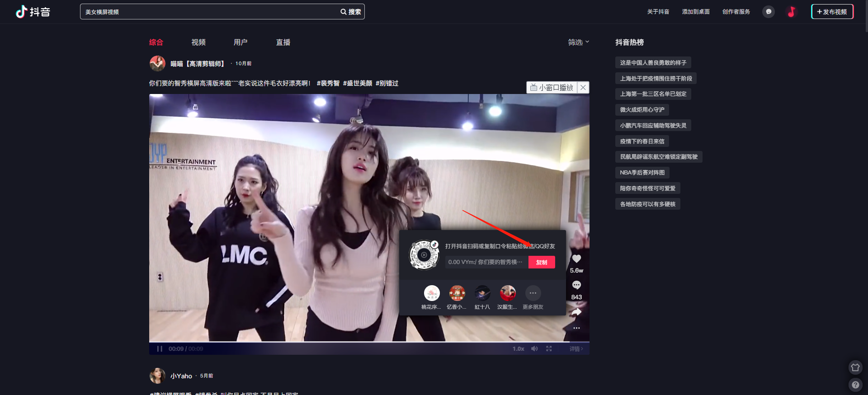Open the Douyin logo home link
Image resolution: width=868 pixels, height=395 pixels.
[33, 12]
